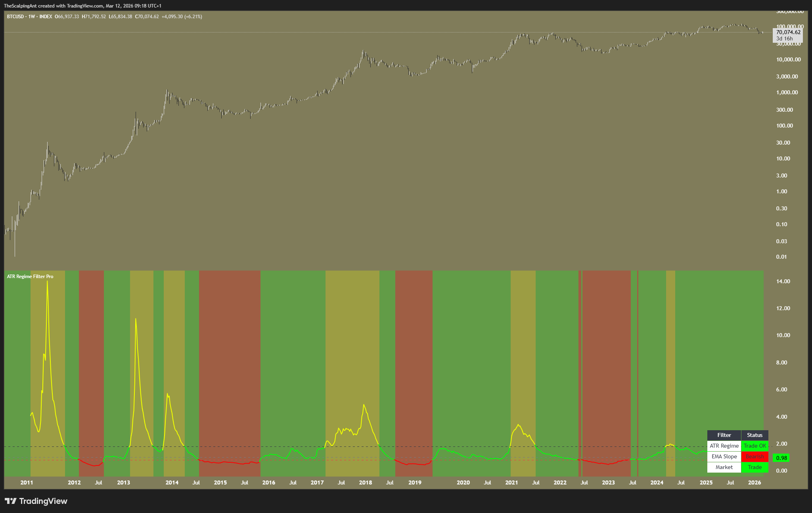812x513 pixels.
Task: Click the 1,000.00 price axis label
Action: [787, 92]
